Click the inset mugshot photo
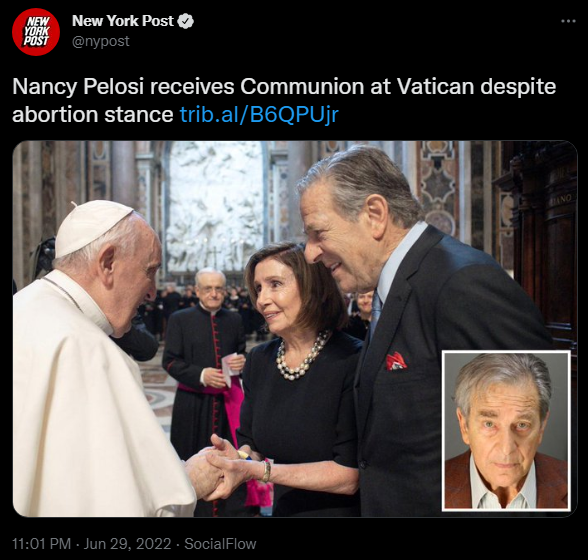588x560 pixels. [506, 431]
